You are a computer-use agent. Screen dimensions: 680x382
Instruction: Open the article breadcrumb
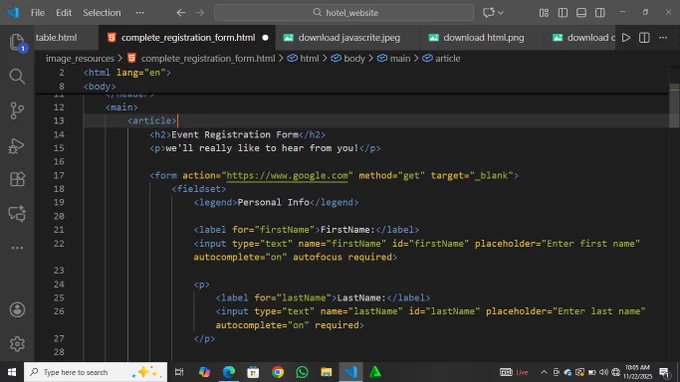448,59
